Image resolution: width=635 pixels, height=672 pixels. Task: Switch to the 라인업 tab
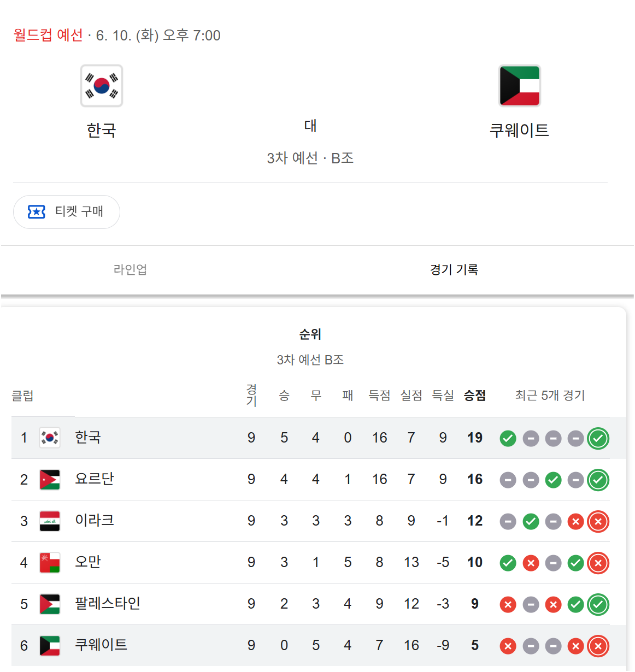click(130, 269)
